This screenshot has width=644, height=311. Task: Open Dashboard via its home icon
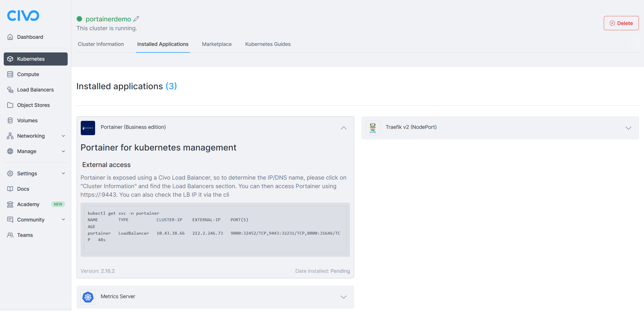click(10, 37)
